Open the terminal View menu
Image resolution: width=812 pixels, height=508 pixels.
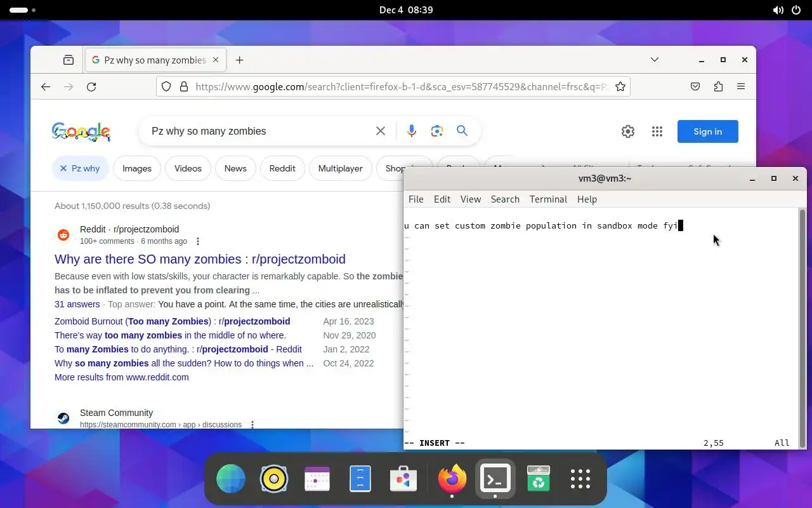(x=471, y=199)
